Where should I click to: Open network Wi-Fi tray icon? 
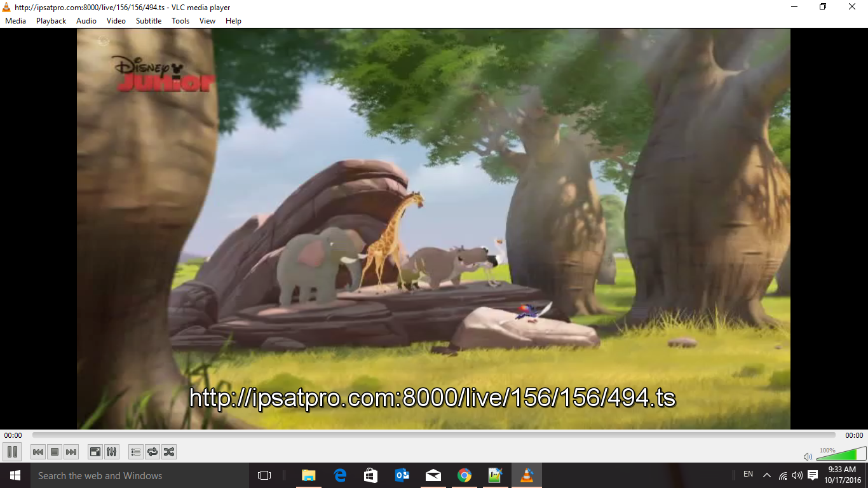783,475
